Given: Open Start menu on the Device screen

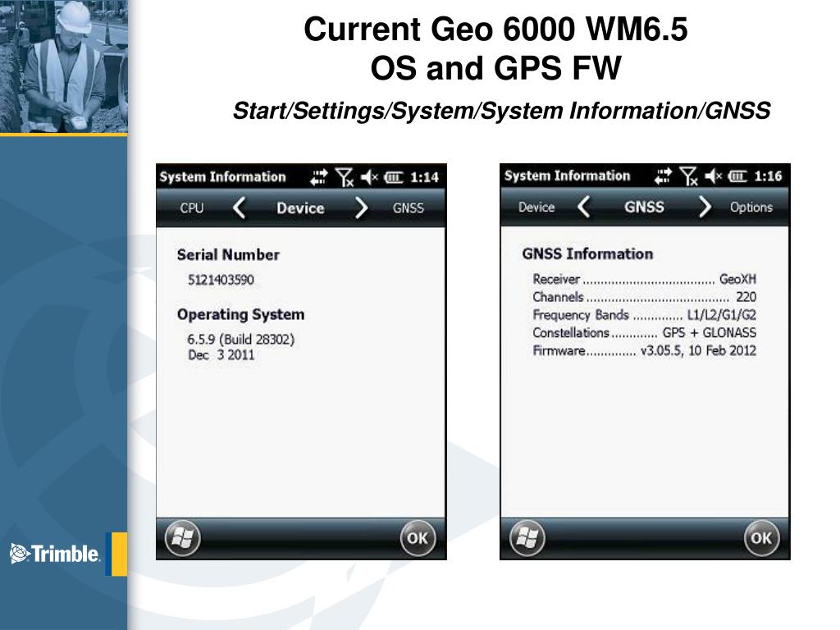Looking at the screenshot, I should coord(182,538).
